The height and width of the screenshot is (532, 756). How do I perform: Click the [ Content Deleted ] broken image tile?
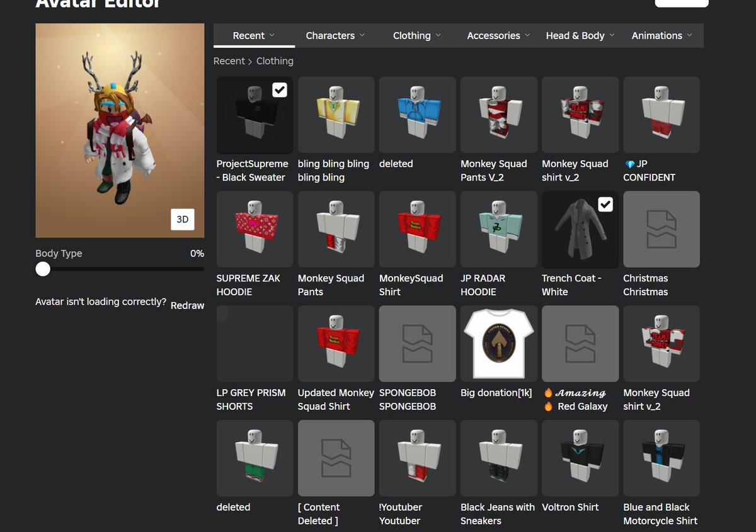point(336,459)
